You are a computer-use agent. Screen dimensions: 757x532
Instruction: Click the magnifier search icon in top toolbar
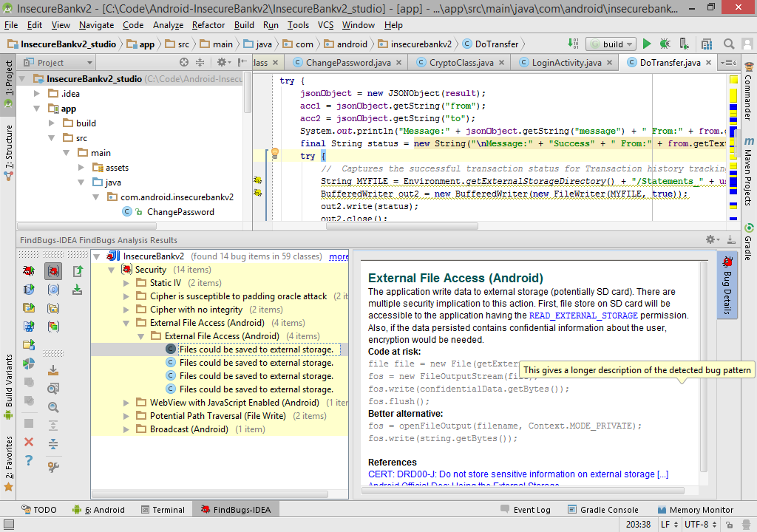pyautogui.click(x=729, y=44)
